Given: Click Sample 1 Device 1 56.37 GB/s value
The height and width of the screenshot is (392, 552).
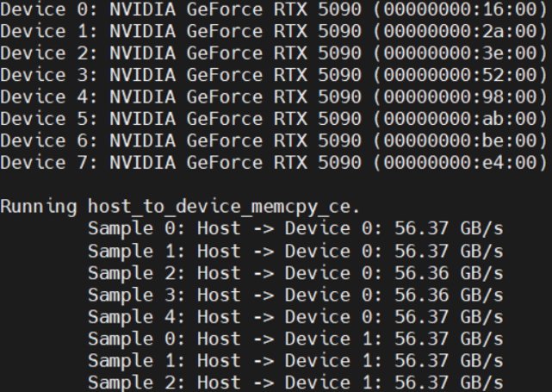Looking at the screenshot, I should click(x=449, y=361).
